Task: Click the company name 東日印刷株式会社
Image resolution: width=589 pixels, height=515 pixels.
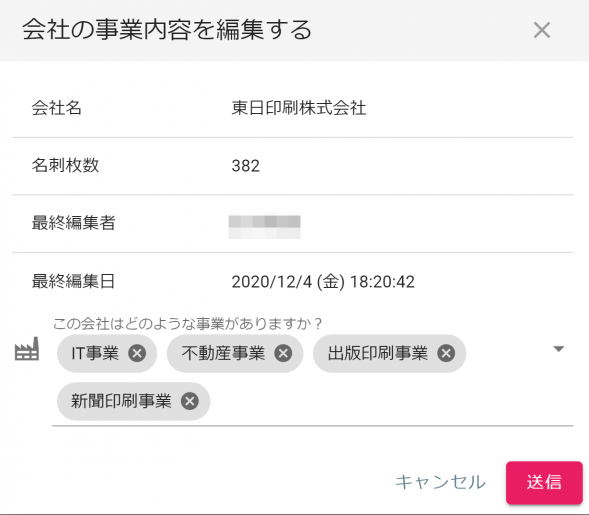Action: 299,108
